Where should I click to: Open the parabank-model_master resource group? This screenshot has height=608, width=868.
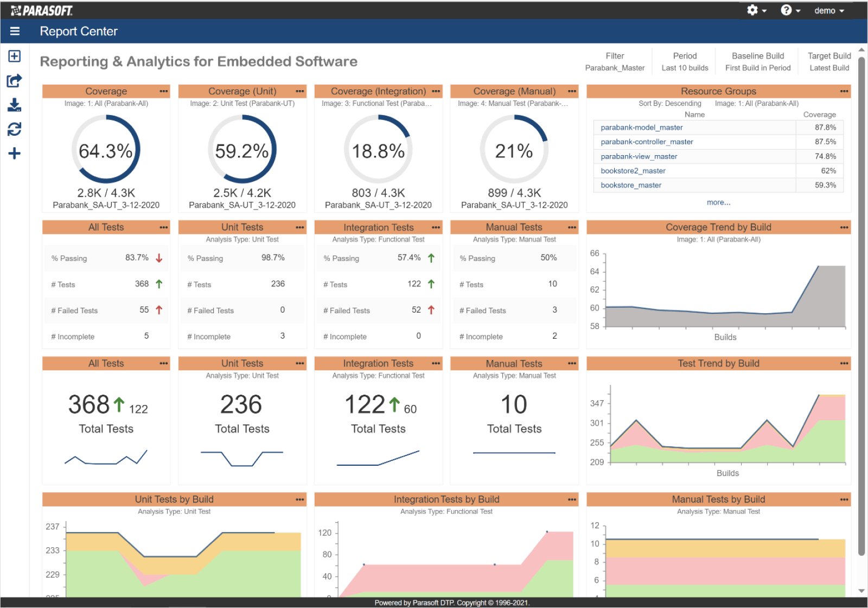point(641,127)
